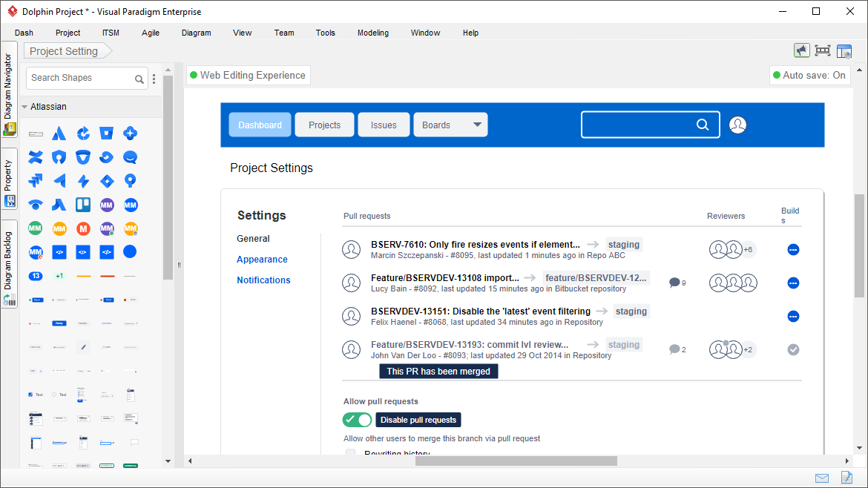Click the user avatar in blue header
Viewport: 868px width, 488px height.
click(x=737, y=125)
